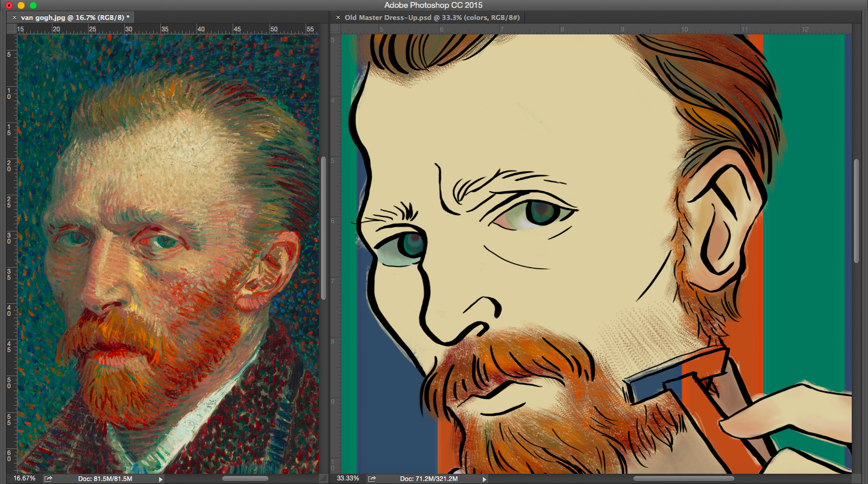Click the horizontal ruler above Old Master Dress-Up.psd
The height and width of the screenshot is (484, 868).
point(596,29)
